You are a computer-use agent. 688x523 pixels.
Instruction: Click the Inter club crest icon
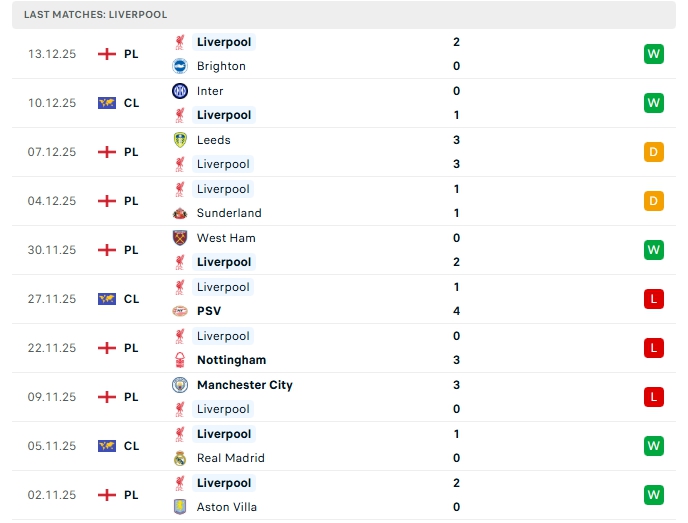(x=180, y=91)
